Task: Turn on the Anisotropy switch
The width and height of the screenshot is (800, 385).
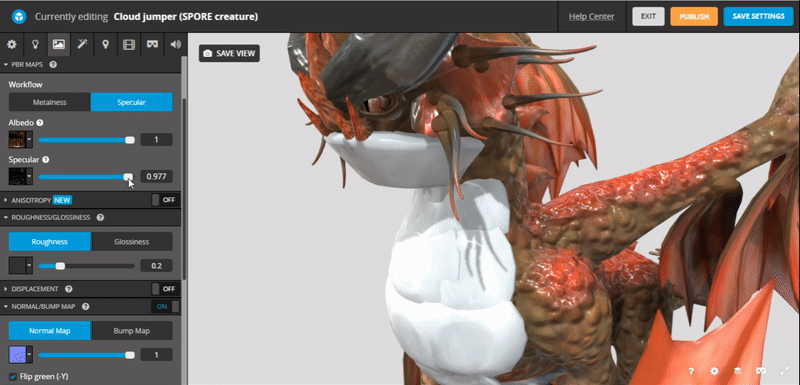Action: 165,200
